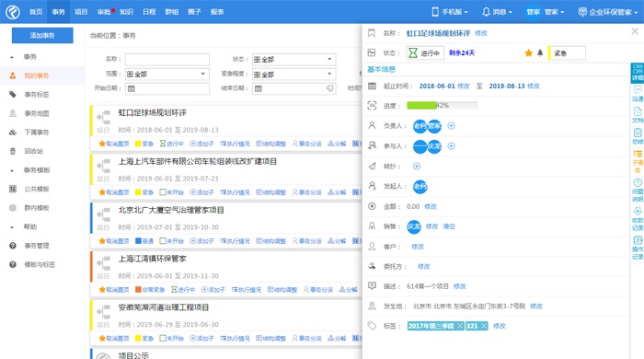Click 修改 next to the tags
The height and width of the screenshot is (359, 644).
coord(499,326)
